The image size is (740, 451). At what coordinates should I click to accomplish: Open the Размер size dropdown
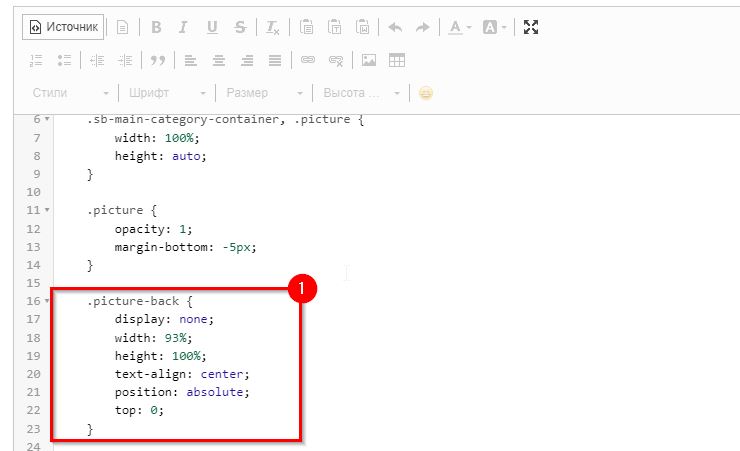tap(264, 93)
